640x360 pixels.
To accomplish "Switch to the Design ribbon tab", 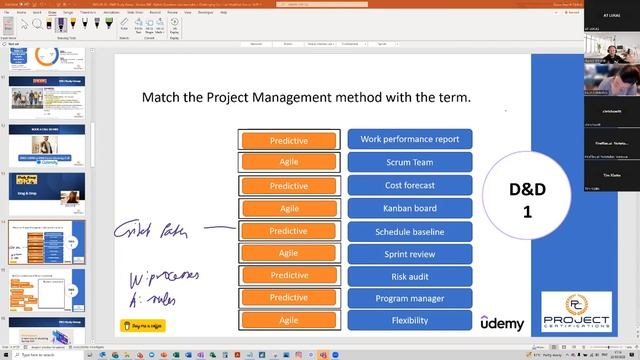I will click(x=68, y=13).
